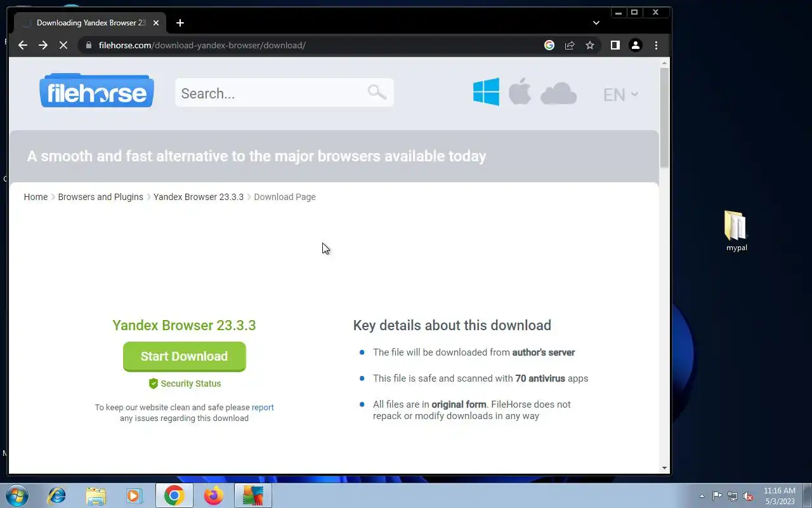The width and height of the screenshot is (812, 508).
Task: Click the Key details about this download heading
Action: coord(452,325)
